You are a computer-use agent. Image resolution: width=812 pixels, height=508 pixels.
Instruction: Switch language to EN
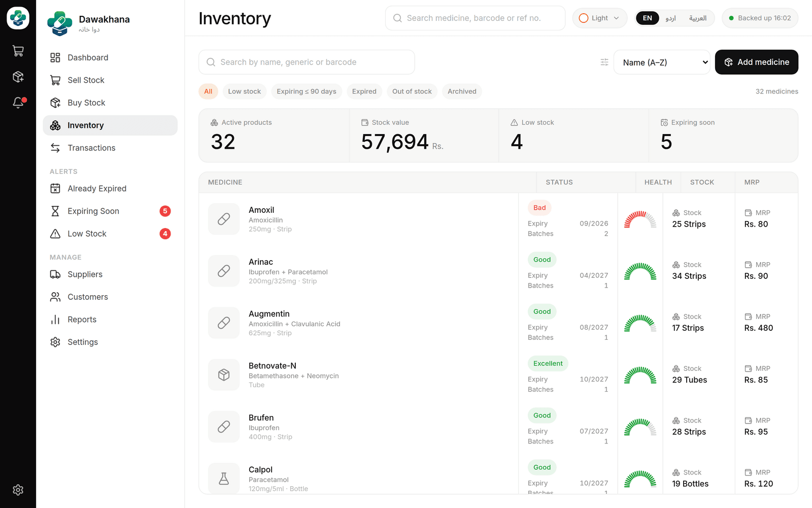click(648, 18)
